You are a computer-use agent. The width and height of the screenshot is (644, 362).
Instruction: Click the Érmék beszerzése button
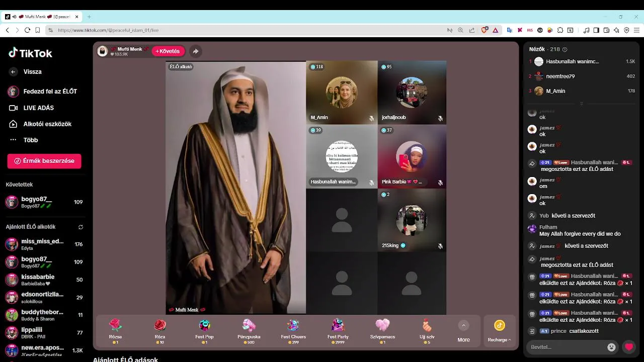(x=44, y=161)
